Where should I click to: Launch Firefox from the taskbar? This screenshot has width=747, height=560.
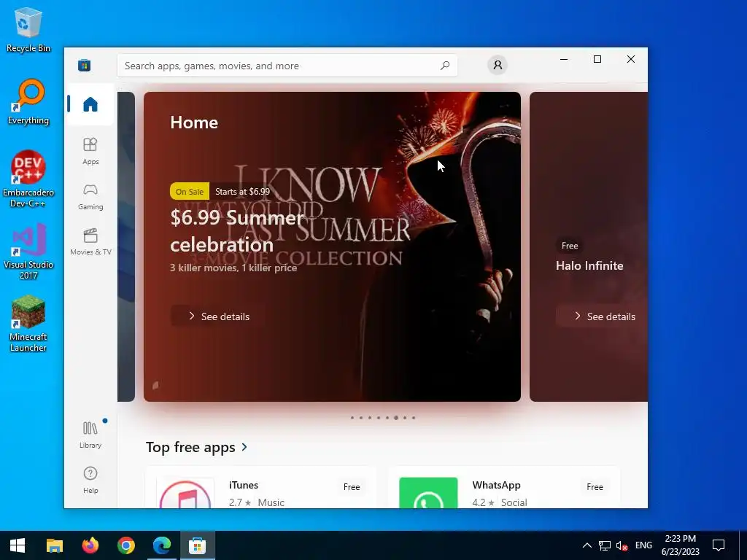coord(90,545)
